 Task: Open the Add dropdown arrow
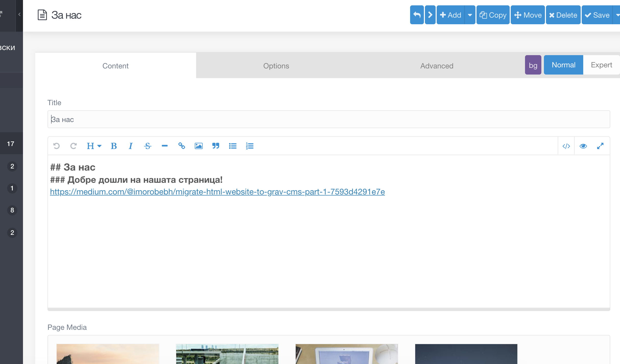(470, 15)
